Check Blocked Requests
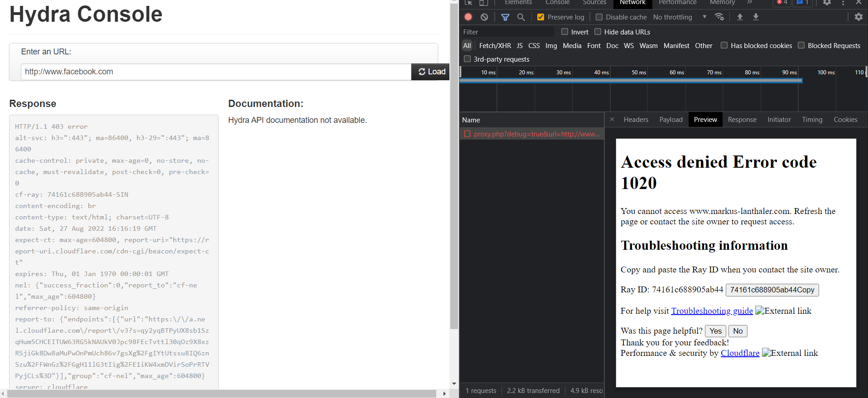The image size is (868, 398). [801, 45]
